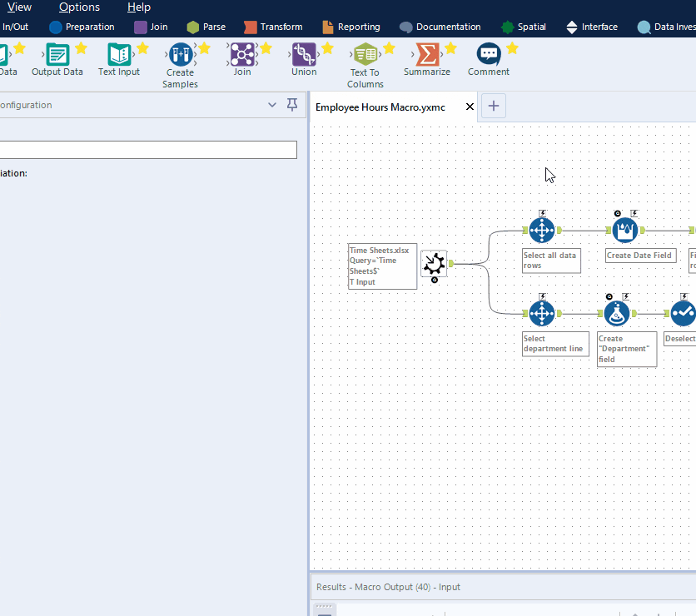The image size is (696, 616).
Task: Pin the Configuration window
Action: (292, 105)
